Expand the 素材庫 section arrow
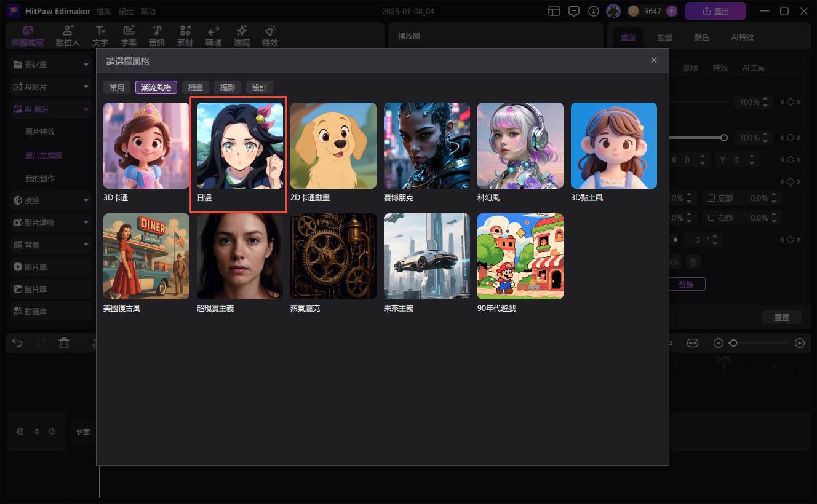 (x=86, y=65)
